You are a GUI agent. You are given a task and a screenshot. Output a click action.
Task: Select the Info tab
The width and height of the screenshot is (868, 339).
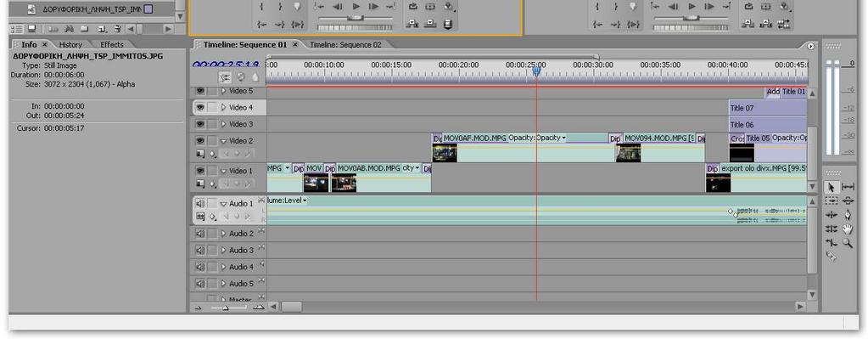(29, 44)
